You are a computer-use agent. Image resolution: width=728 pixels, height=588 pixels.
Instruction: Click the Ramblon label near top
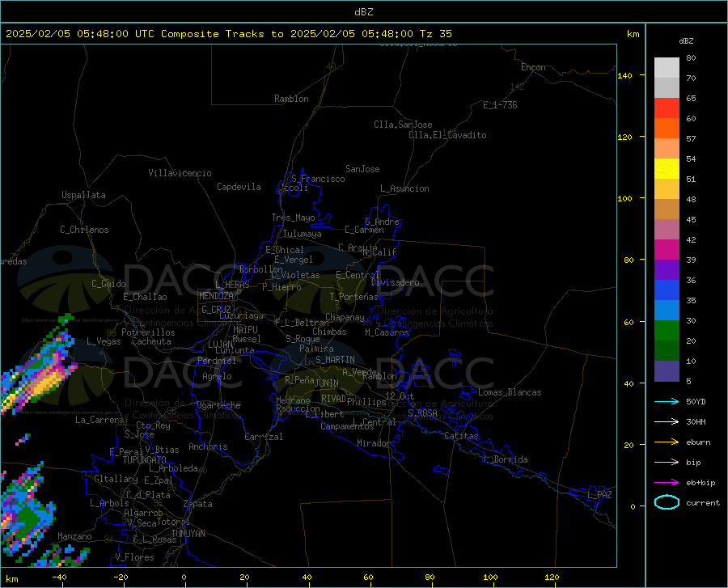coord(291,99)
